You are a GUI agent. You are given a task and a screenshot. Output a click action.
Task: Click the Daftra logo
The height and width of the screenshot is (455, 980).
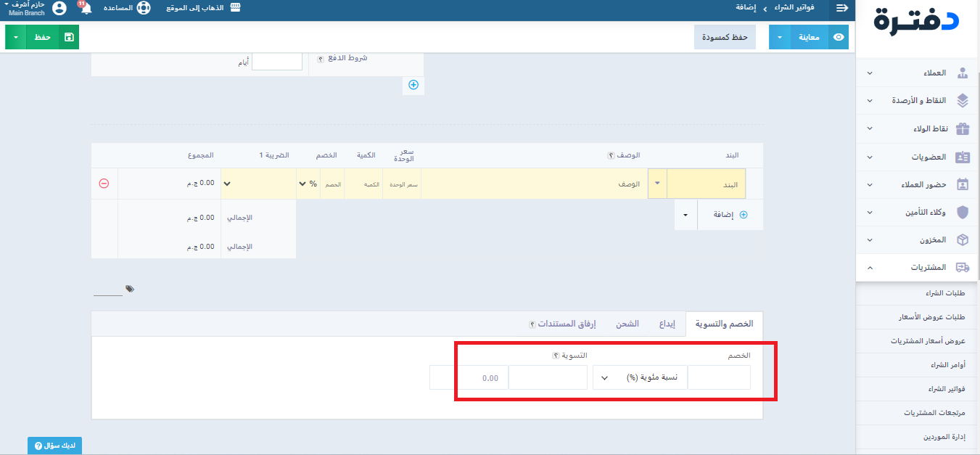point(916,21)
